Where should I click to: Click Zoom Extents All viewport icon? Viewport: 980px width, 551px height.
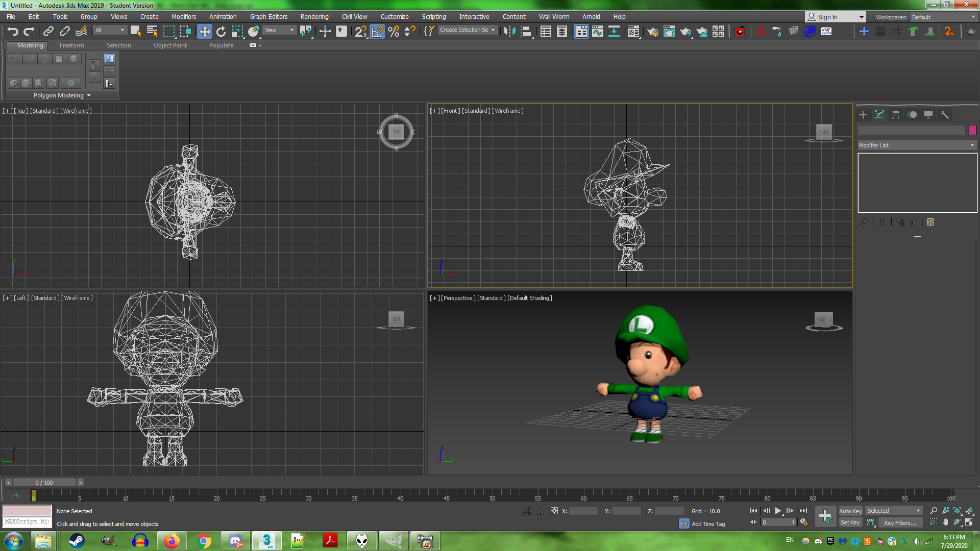pyautogui.click(x=969, y=511)
